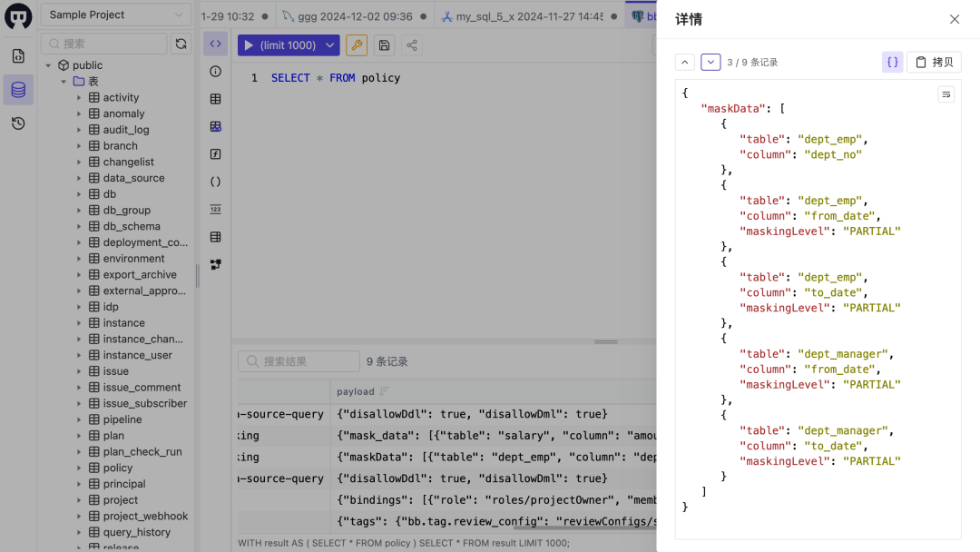Select the bindings roles/projectOwner payload cell
This screenshot has height=552, width=980.
[x=494, y=500]
